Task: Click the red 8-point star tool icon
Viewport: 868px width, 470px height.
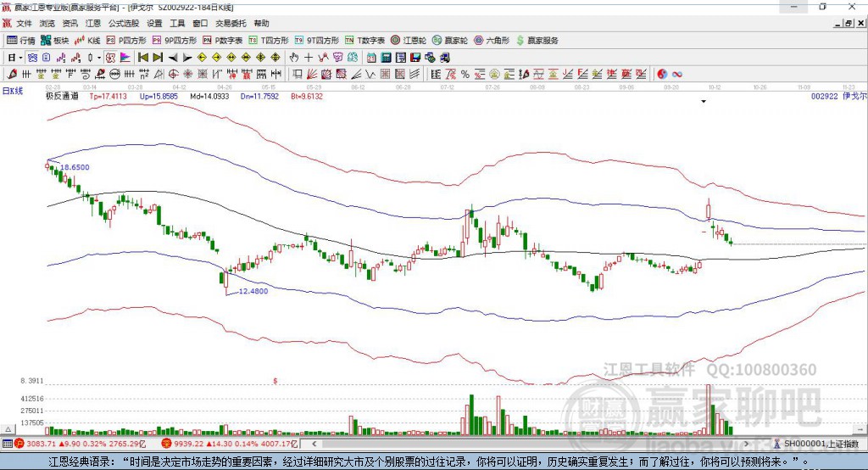Action: click(187, 75)
